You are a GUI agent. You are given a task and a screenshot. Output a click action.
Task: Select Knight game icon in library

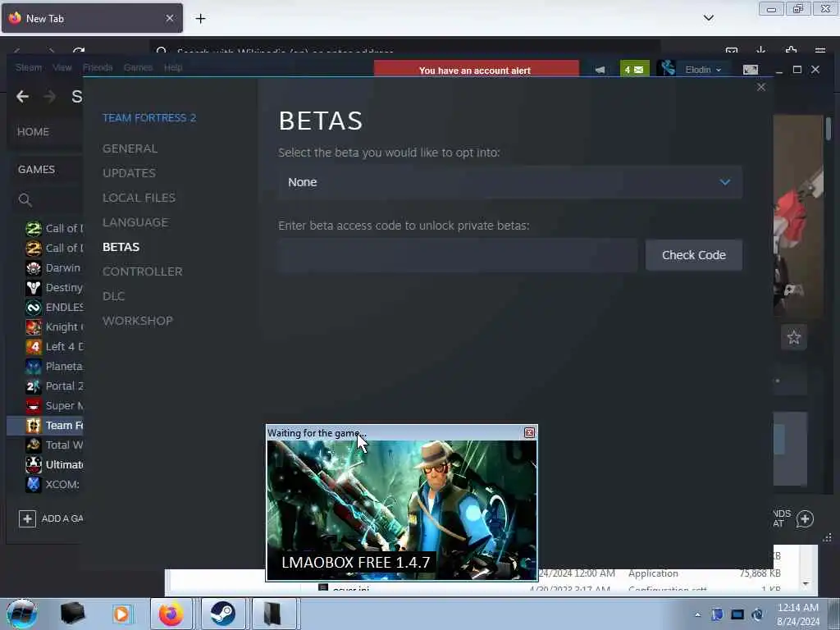[34, 326]
